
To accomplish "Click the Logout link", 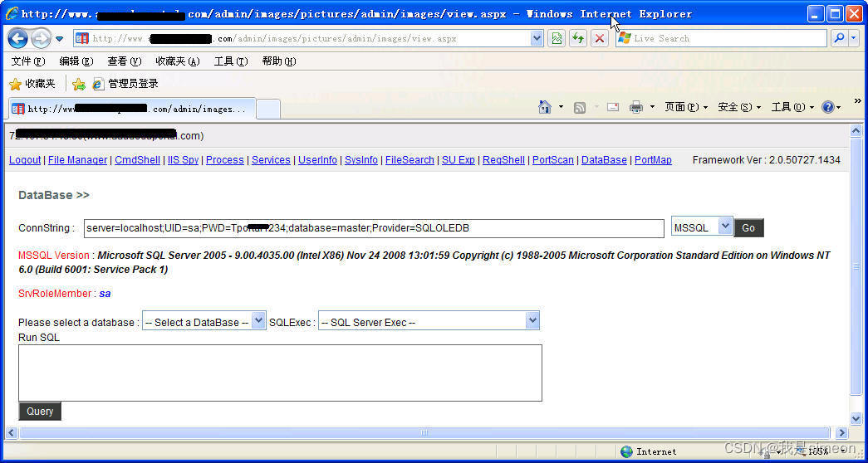I will click(25, 160).
